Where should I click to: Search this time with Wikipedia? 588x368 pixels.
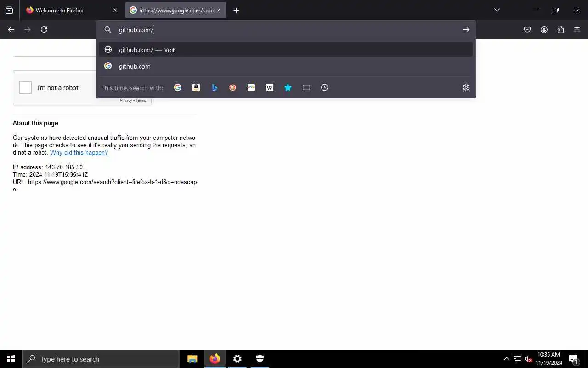pyautogui.click(x=270, y=87)
